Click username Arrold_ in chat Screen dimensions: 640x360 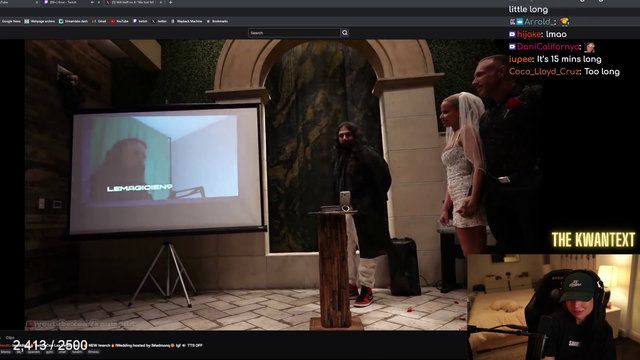pyautogui.click(x=539, y=22)
